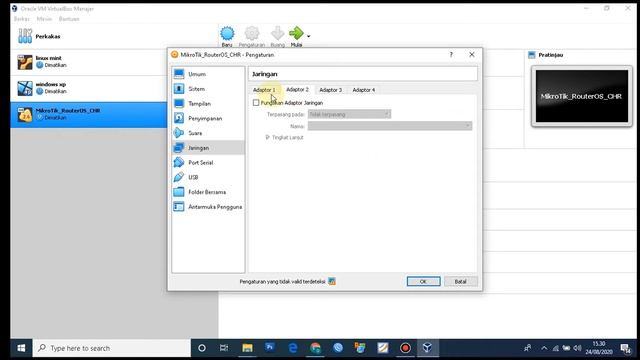Click the MikroTik_RouterOS_CHR preview thumbnail

582,96
